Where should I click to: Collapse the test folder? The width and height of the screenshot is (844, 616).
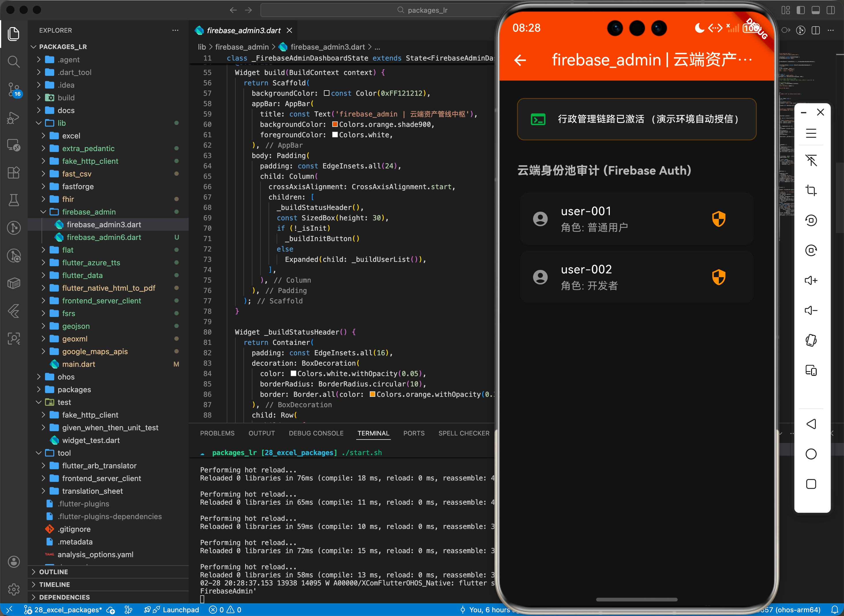(108, 402)
